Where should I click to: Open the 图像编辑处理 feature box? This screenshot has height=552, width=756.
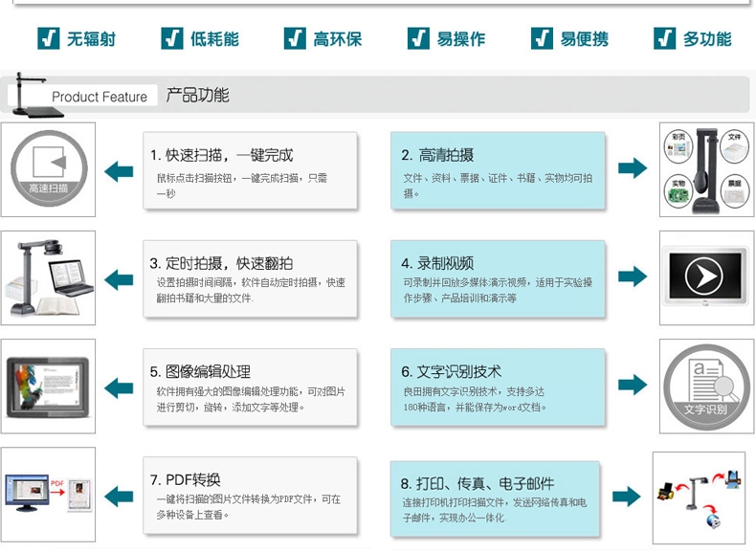[250, 387]
